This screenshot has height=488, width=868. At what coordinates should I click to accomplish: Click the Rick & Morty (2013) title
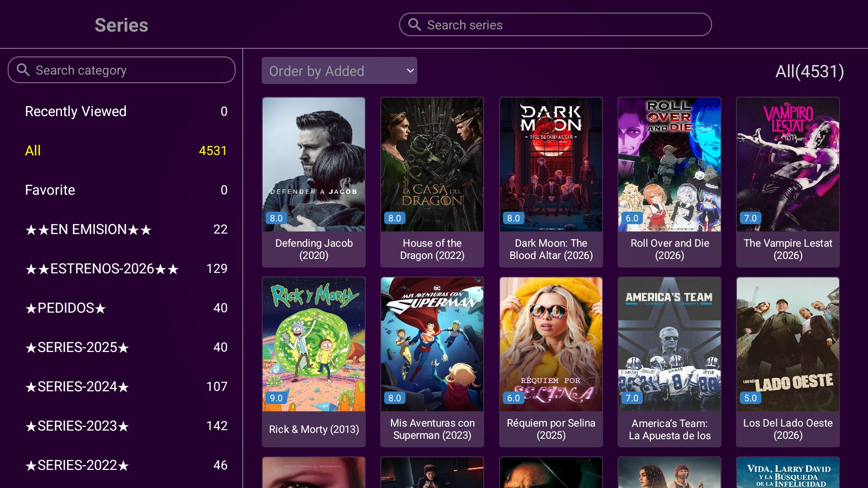click(314, 429)
